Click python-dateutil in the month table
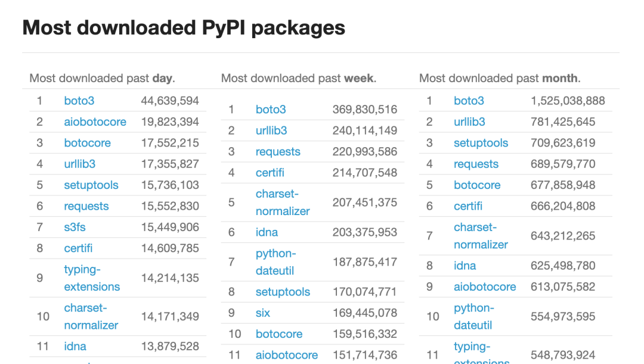644x364 pixels. 473,316
